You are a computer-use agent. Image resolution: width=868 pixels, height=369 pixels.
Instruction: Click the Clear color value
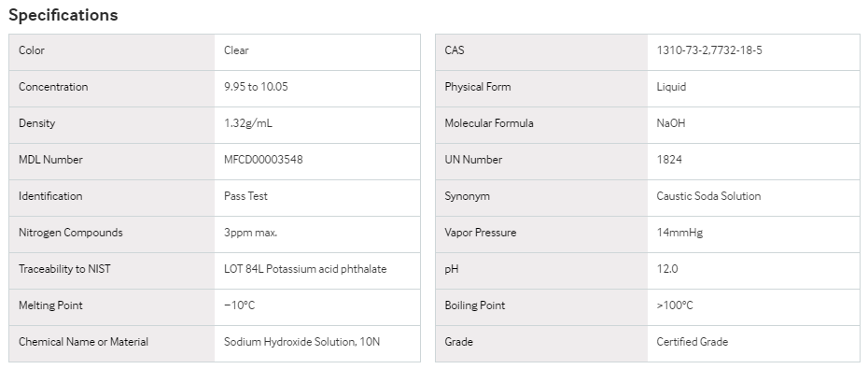(x=236, y=50)
